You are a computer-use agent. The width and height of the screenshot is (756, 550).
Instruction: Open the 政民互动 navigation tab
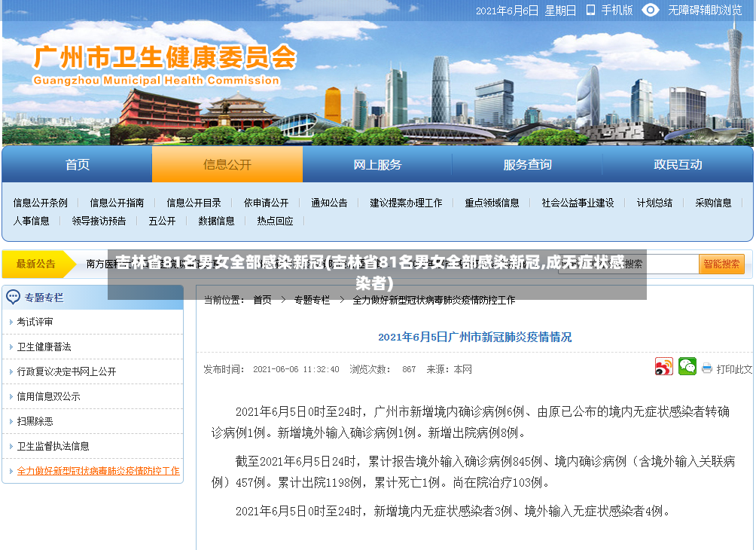678,164
